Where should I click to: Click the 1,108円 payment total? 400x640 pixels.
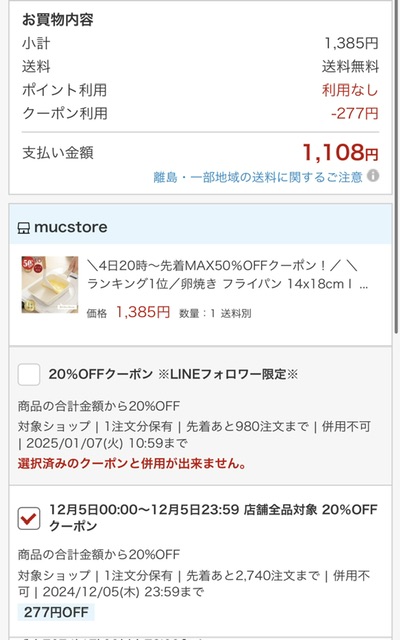pyautogui.click(x=340, y=152)
